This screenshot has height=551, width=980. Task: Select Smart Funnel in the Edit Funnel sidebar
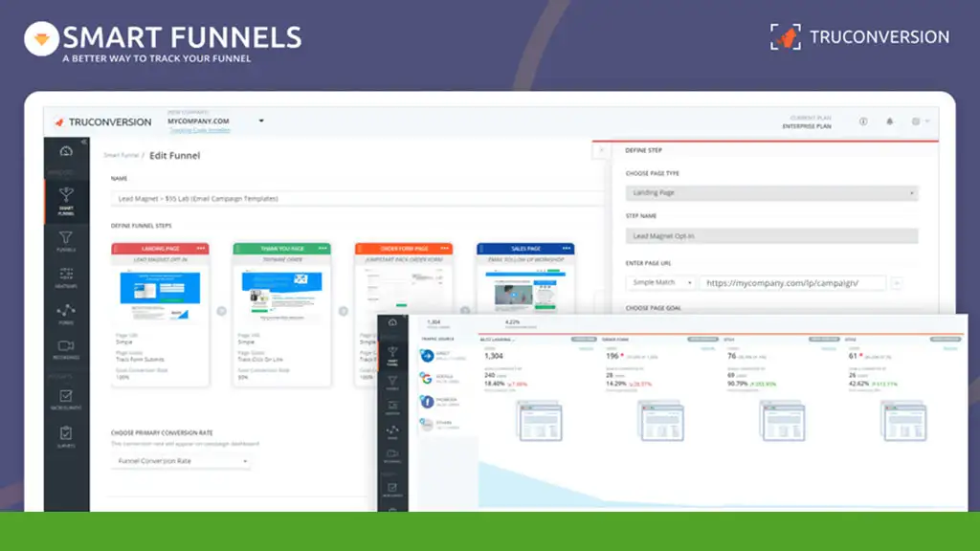pos(66,201)
